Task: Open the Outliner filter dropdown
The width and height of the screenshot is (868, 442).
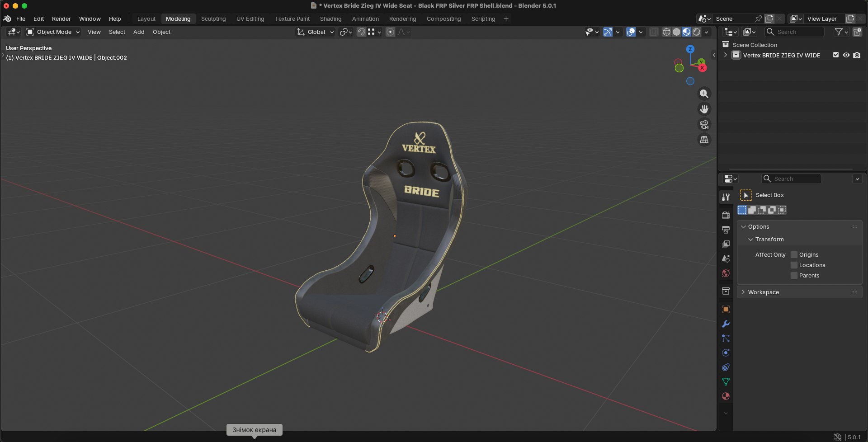Action: pyautogui.click(x=841, y=32)
